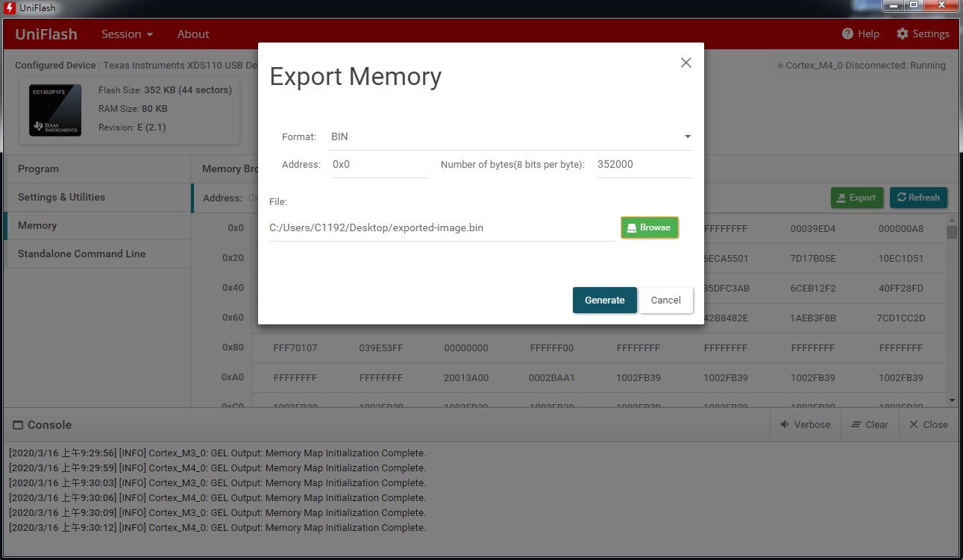Image resolution: width=963 pixels, height=560 pixels.
Task: Open the Session menu
Action: (127, 34)
